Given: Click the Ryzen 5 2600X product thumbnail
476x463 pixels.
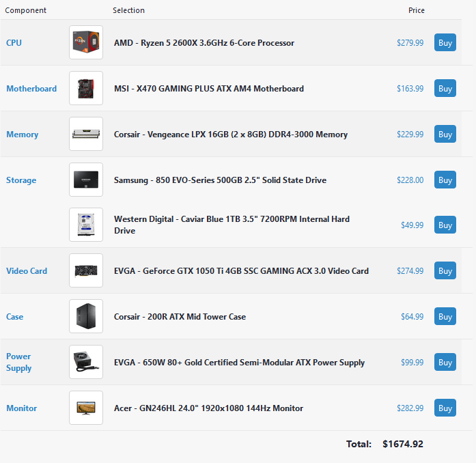Looking at the screenshot, I should pyautogui.click(x=86, y=42).
